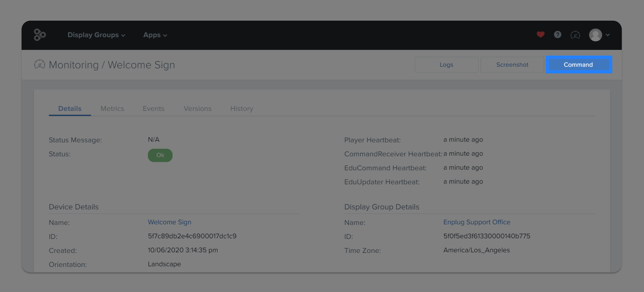Click the heart favorites icon in top bar
Viewport: 644px width, 292px height.
click(x=540, y=35)
